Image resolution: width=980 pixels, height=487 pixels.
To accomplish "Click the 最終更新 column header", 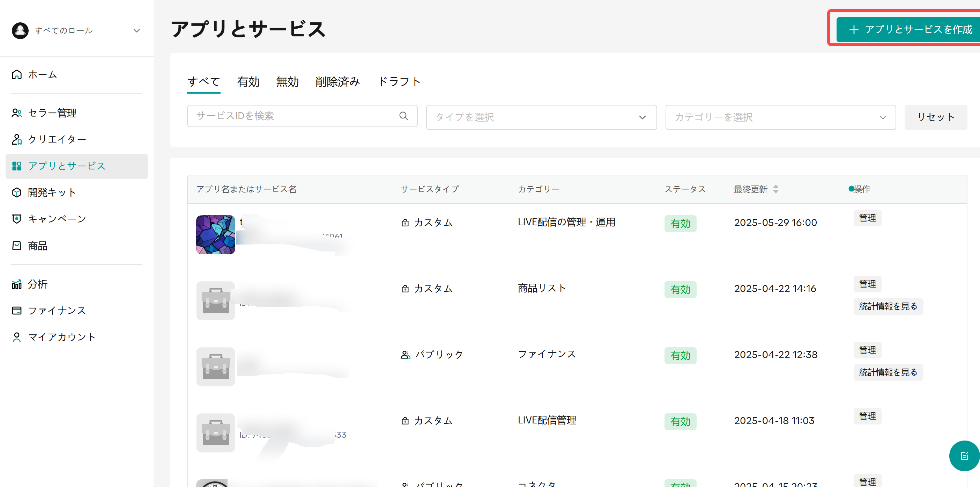I will pyautogui.click(x=751, y=189).
